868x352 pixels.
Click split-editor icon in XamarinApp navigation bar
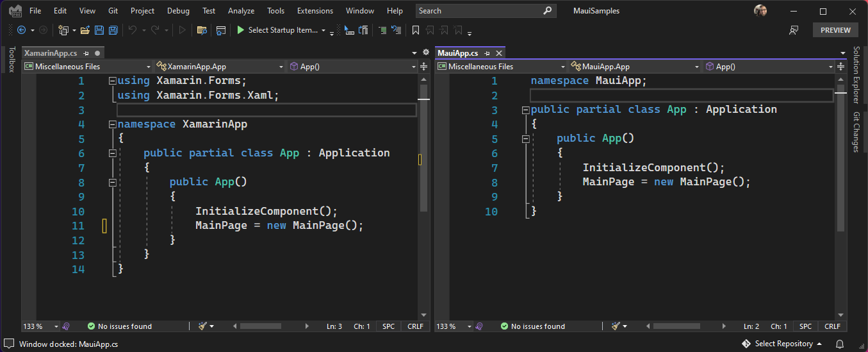pyautogui.click(x=425, y=67)
